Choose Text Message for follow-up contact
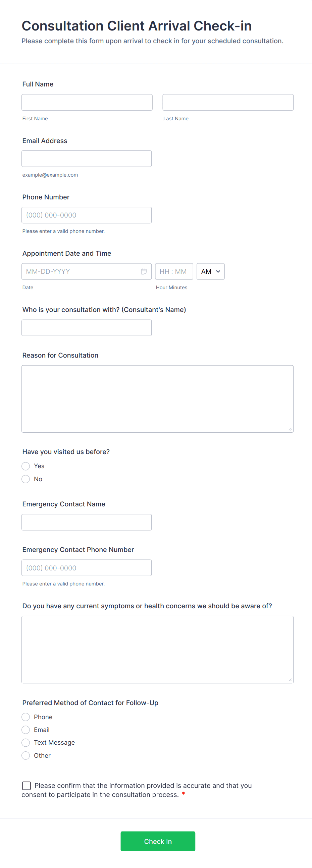The height and width of the screenshot is (868, 312). pos(25,743)
